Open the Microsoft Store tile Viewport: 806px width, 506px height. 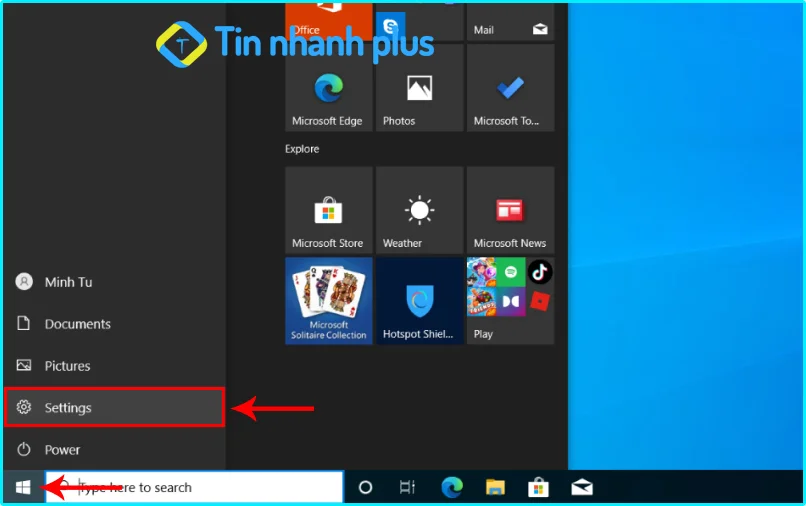328,210
